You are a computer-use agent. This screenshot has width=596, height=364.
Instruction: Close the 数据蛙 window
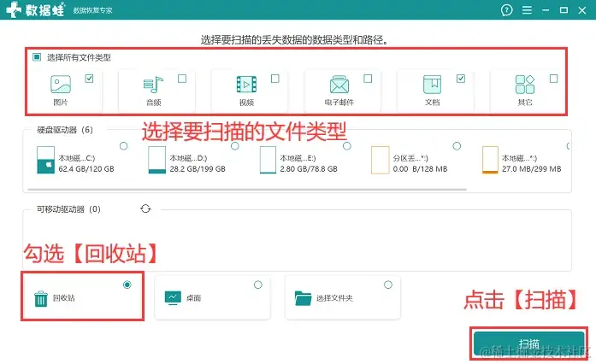582,10
